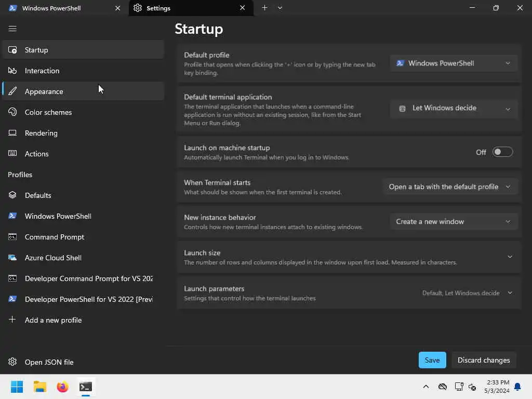
Task: Click the Terminal taskbar icon
Action: point(86,387)
